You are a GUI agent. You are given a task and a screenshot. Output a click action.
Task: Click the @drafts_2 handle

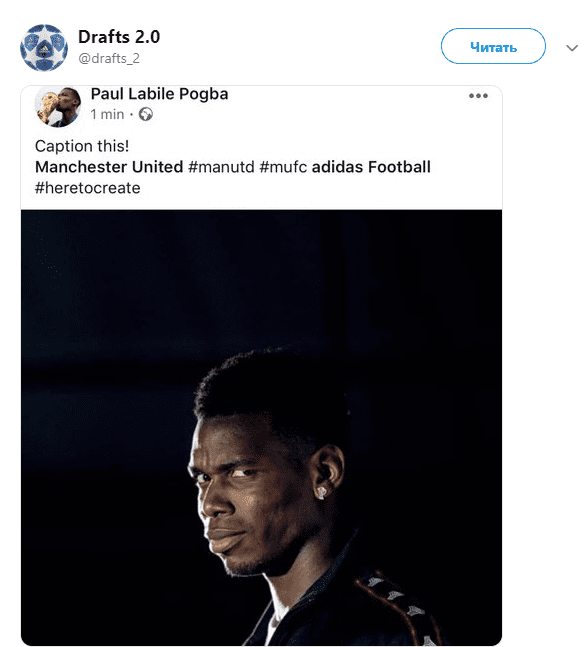click(x=109, y=59)
